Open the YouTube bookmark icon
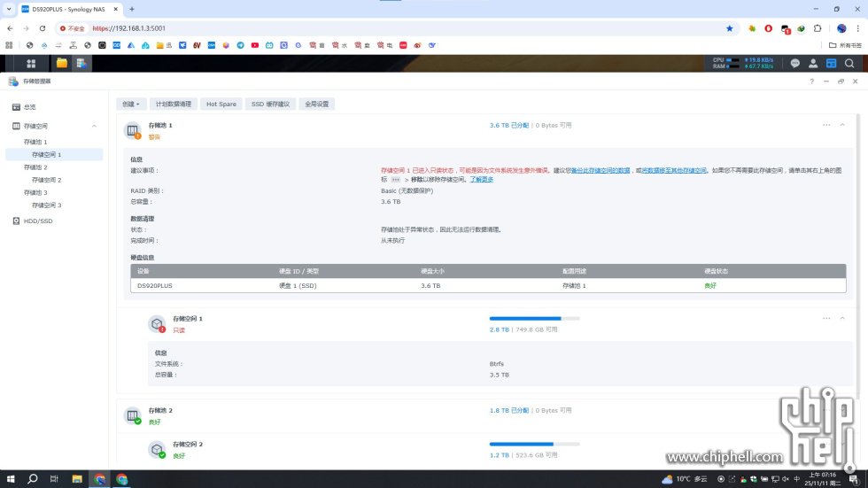 pyautogui.click(x=255, y=45)
